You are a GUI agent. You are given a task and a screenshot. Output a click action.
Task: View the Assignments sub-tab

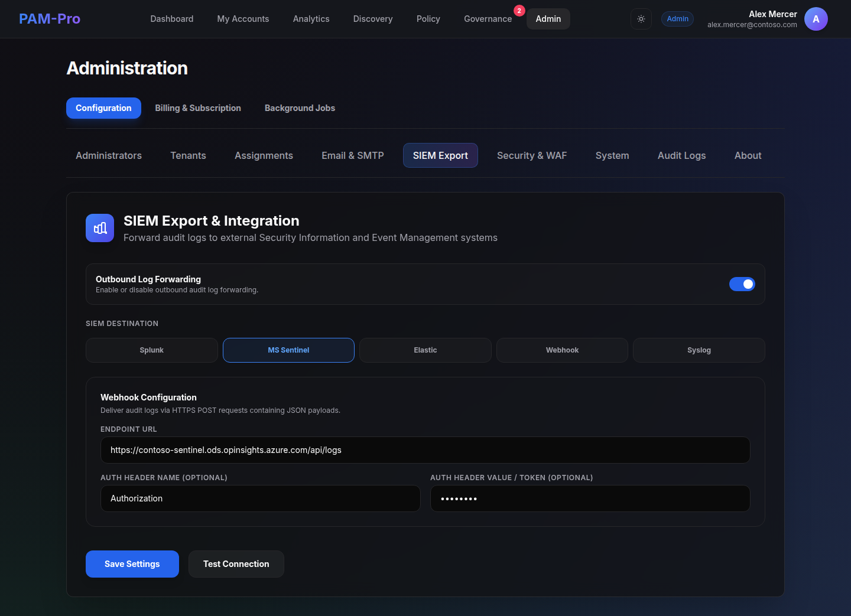[x=264, y=155]
